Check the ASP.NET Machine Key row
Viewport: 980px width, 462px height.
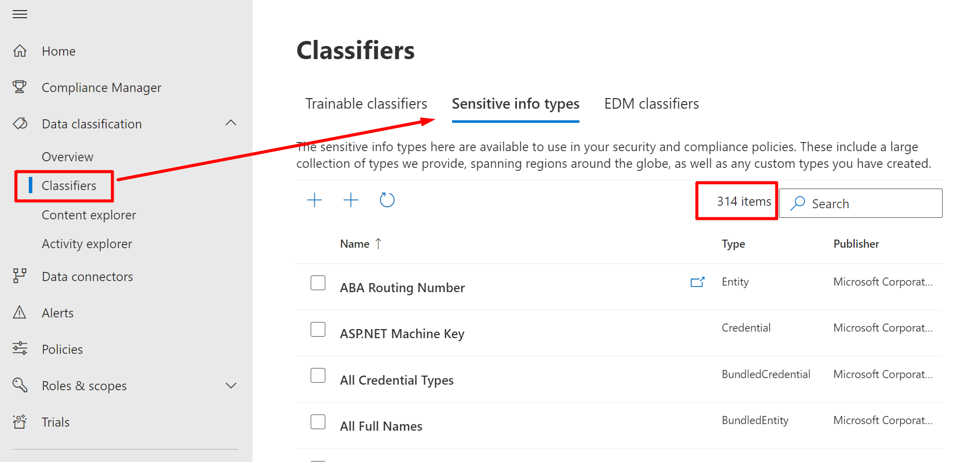click(x=318, y=329)
